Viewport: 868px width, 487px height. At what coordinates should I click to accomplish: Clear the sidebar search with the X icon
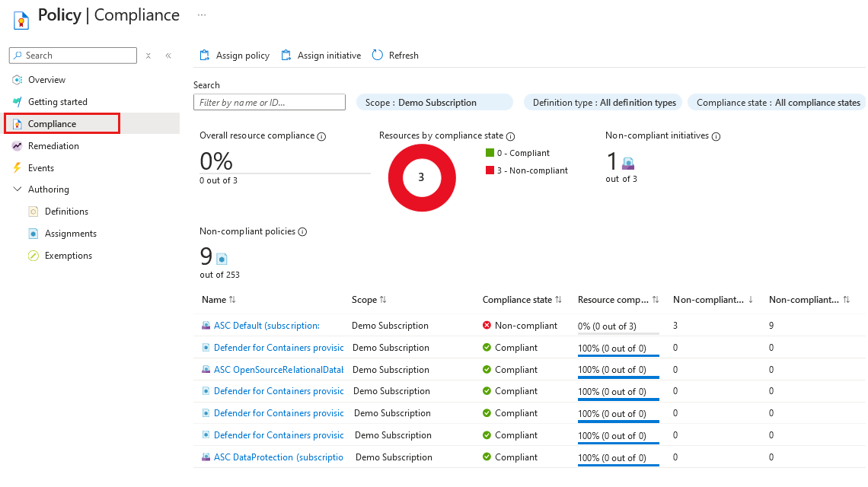click(x=148, y=56)
